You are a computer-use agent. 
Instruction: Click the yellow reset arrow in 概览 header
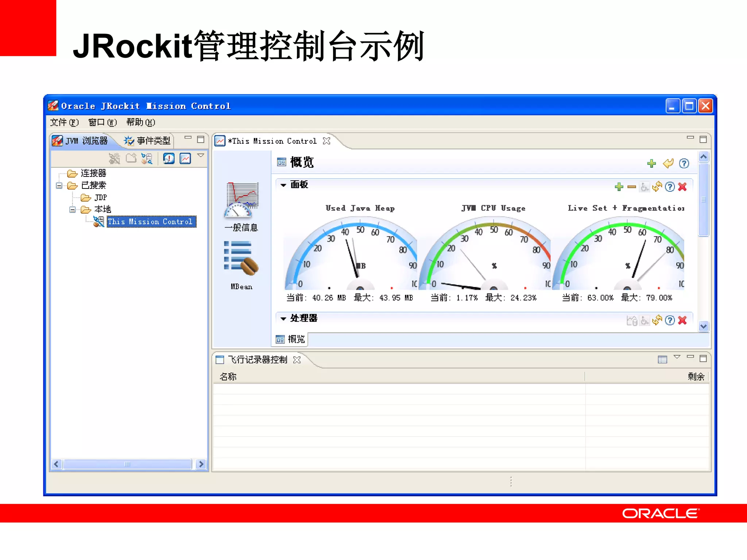[x=668, y=163]
